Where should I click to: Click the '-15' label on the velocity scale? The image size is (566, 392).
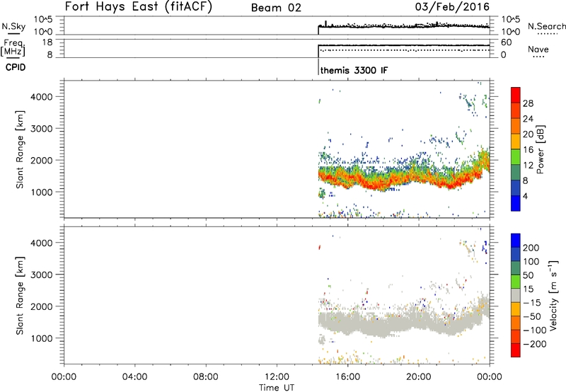[532, 303]
